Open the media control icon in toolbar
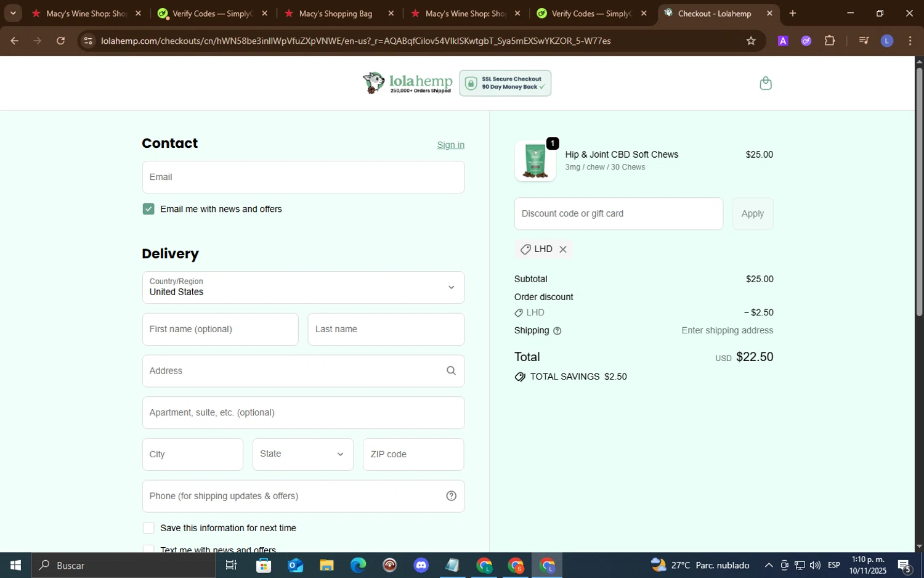The height and width of the screenshot is (578, 924). point(864,41)
